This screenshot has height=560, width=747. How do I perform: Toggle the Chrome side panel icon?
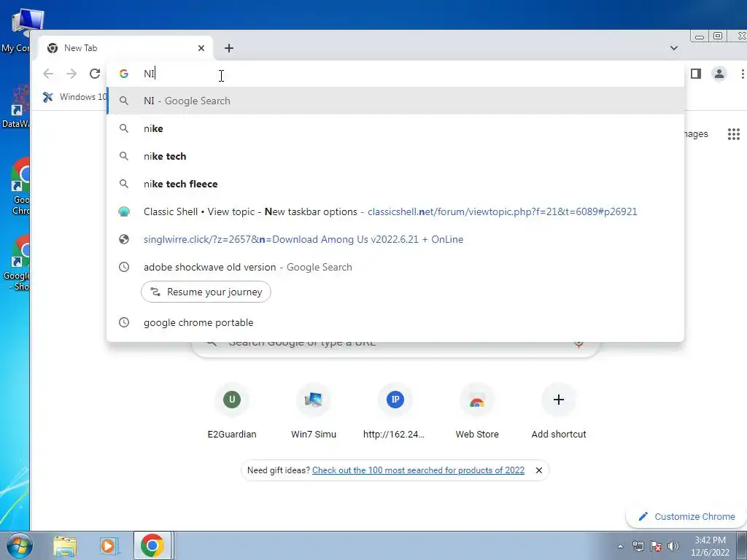click(695, 74)
